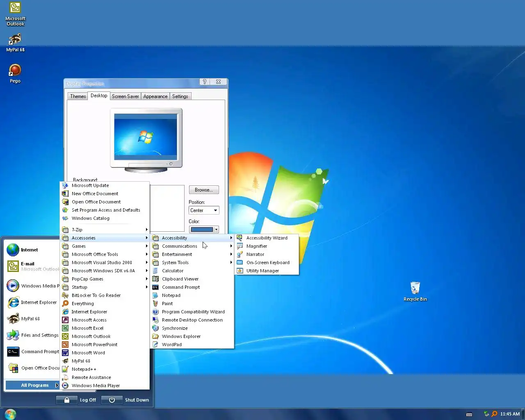This screenshot has height=420, width=525.
Task: Open Clipboard Viewer from Accessories
Action: (192, 279)
